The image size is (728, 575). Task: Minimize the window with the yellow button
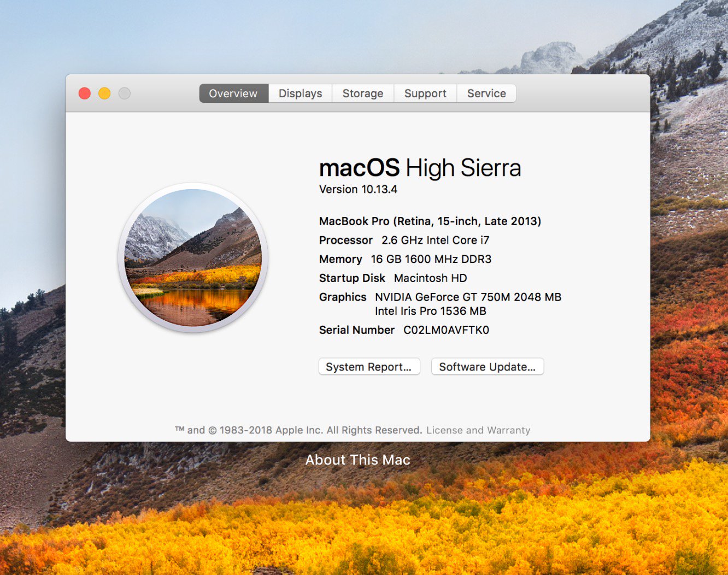(104, 93)
